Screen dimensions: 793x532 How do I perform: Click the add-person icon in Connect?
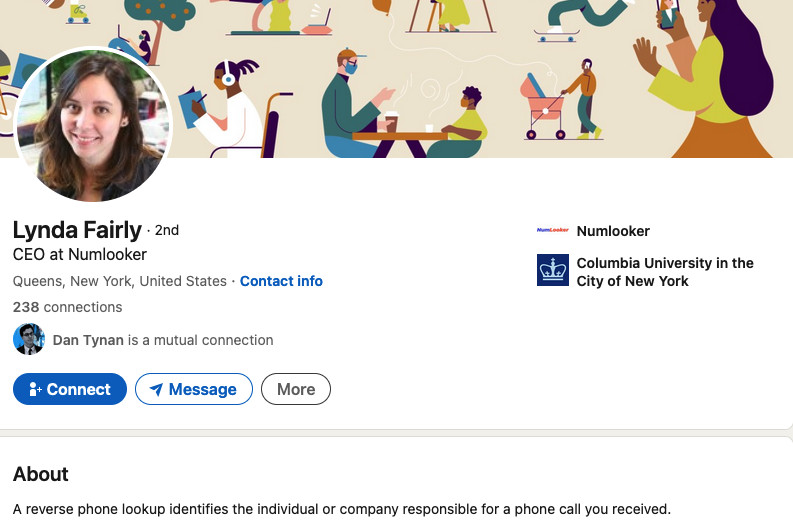tap(35, 389)
